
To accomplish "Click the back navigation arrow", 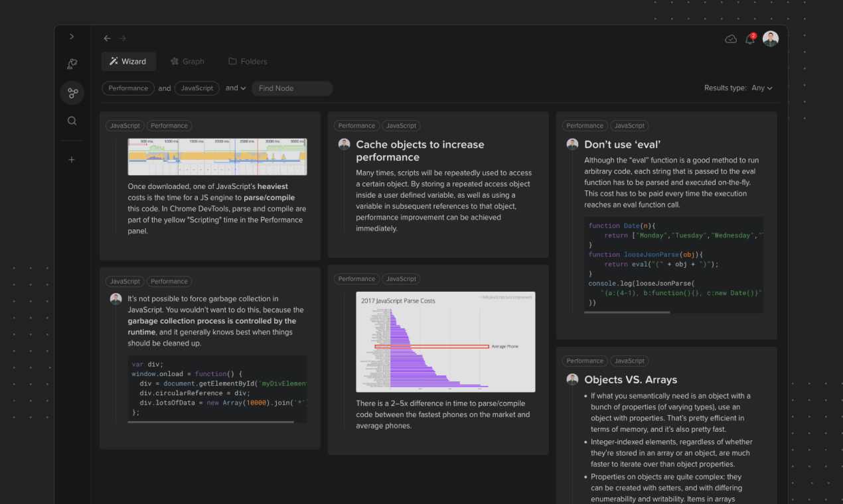I will pyautogui.click(x=107, y=38).
